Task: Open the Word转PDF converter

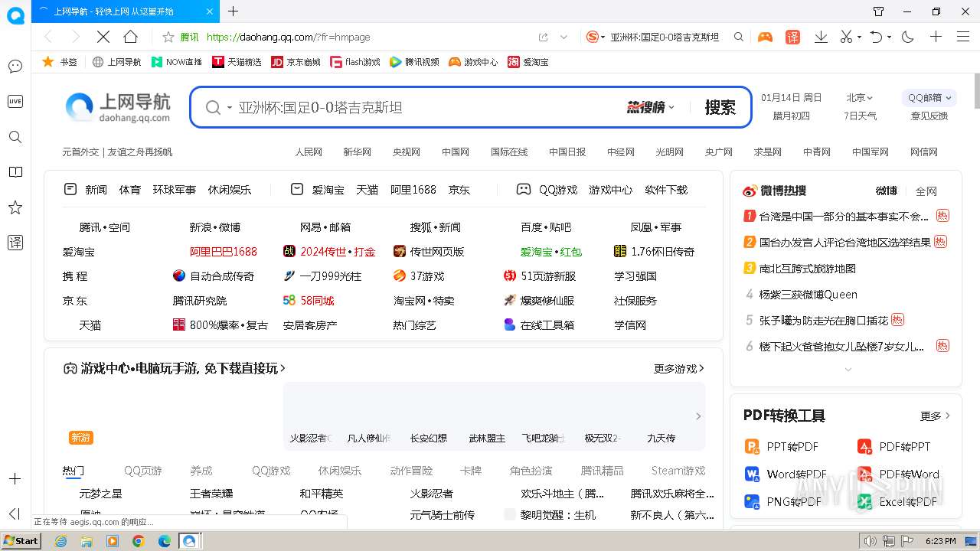Action: point(786,474)
